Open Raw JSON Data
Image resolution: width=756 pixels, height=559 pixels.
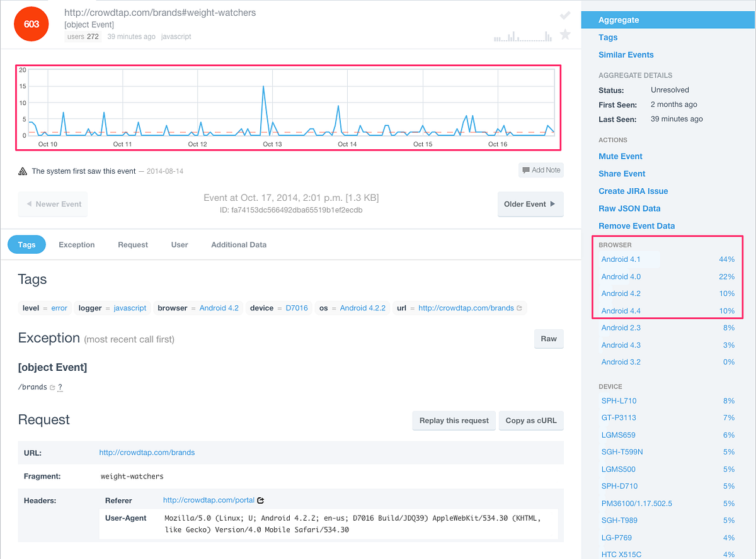629,208
